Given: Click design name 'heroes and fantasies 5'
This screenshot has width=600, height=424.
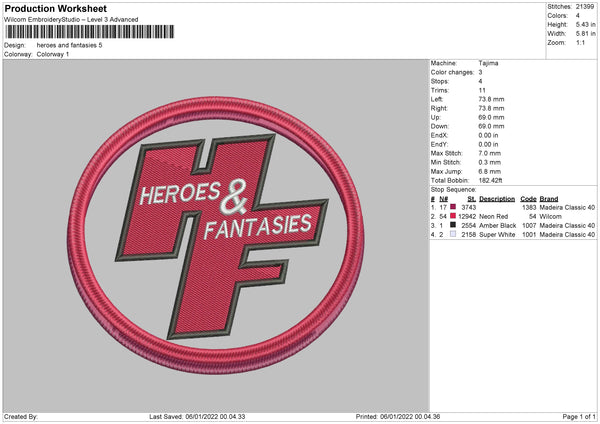Looking at the screenshot, I should pos(69,45).
